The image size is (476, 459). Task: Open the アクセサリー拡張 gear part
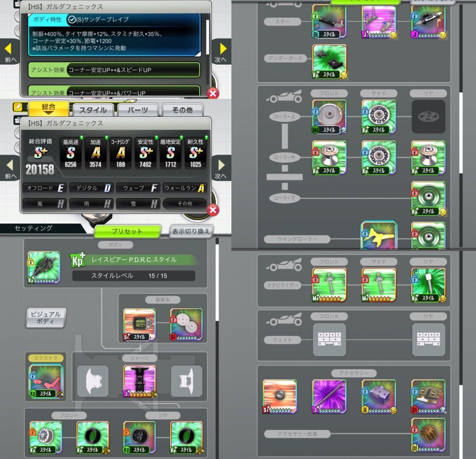429,435
